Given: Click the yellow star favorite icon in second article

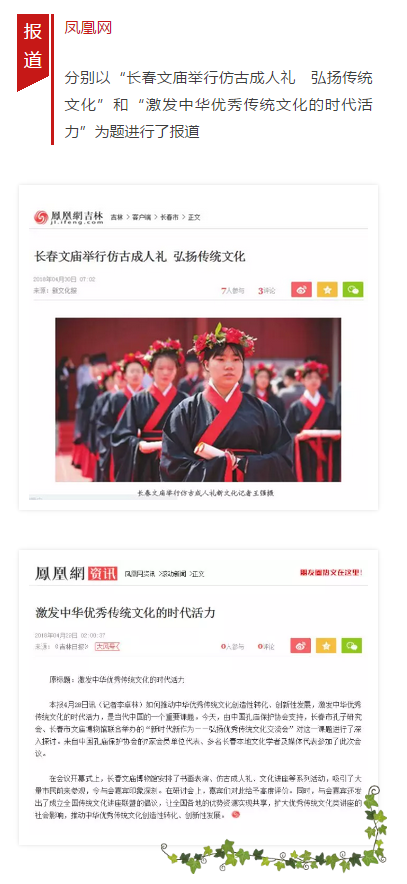Looking at the screenshot, I should [326, 646].
